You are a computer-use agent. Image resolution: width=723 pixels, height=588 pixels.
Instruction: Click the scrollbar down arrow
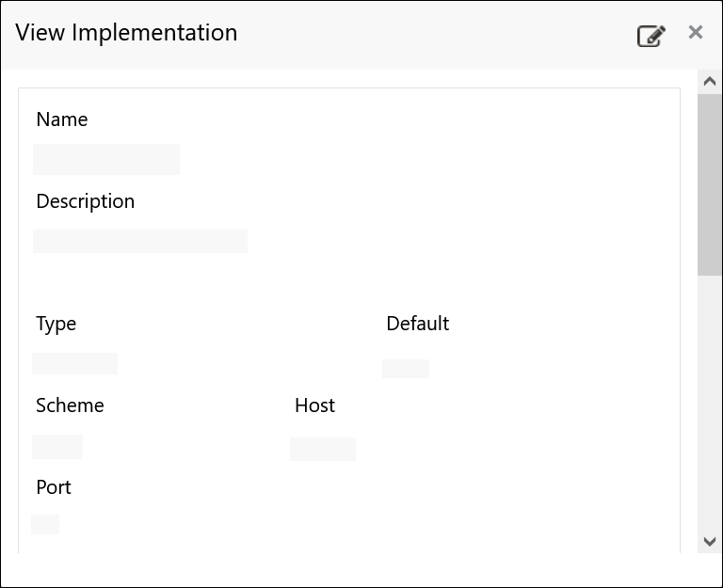click(x=710, y=541)
